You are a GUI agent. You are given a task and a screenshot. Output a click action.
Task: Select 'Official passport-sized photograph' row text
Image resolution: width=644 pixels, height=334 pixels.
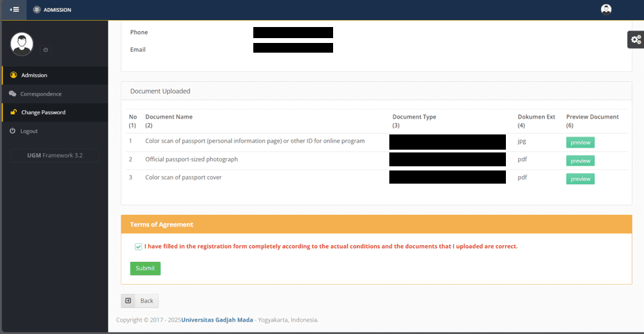coord(192,159)
